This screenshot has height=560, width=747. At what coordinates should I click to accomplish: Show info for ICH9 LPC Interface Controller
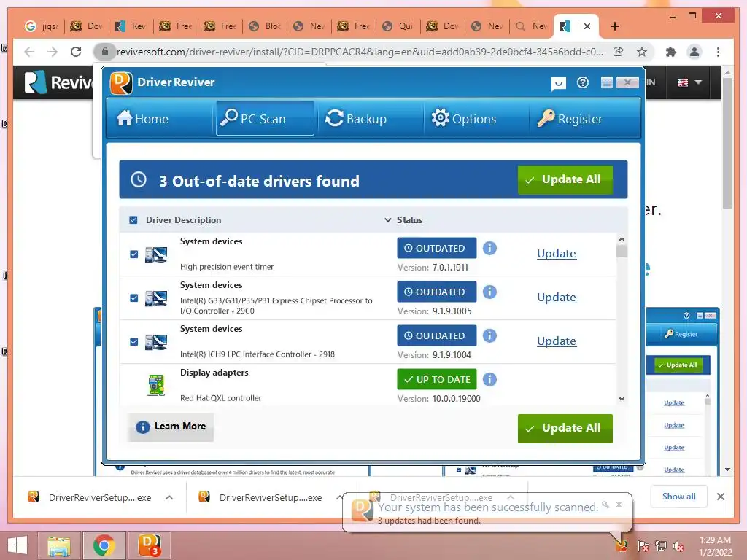point(489,335)
